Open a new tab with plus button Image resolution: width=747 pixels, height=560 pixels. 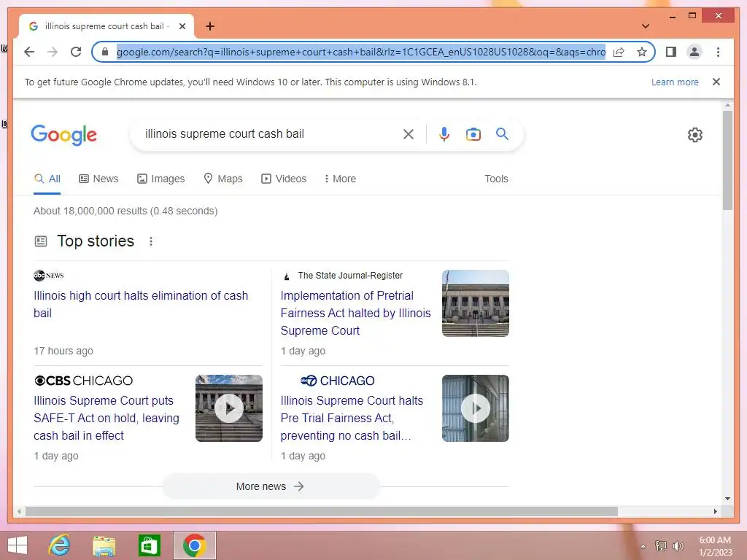click(210, 26)
